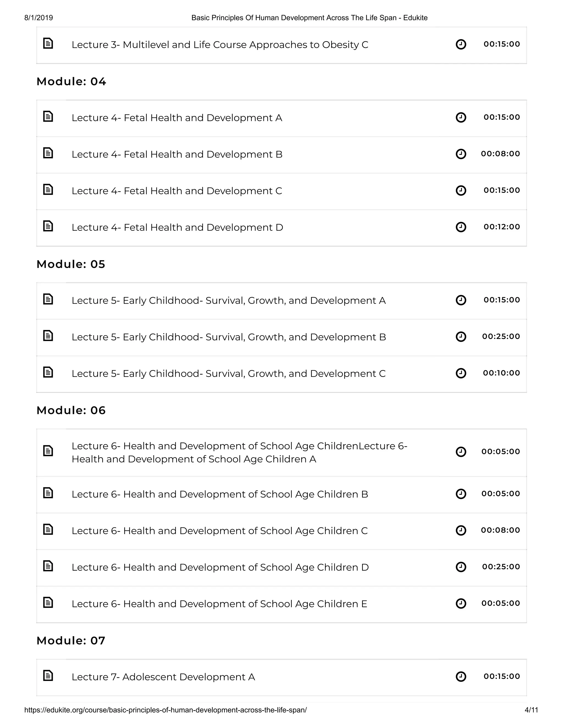Open Lecture 7- Adolescent Development A
This screenshot has width=563, height=728.
pos(163,677)
